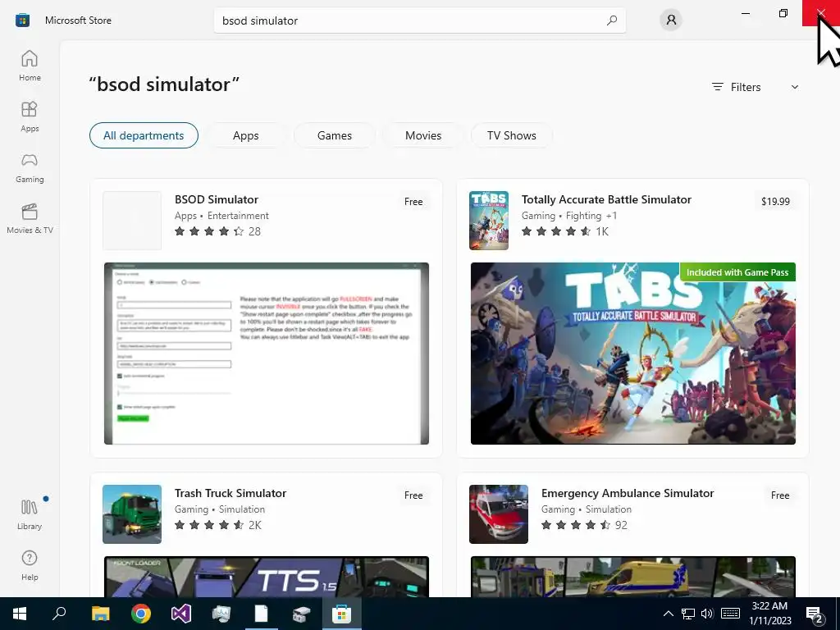Click Gaming • Fighting +1 category text
The image size is (840, 630).
569,216
